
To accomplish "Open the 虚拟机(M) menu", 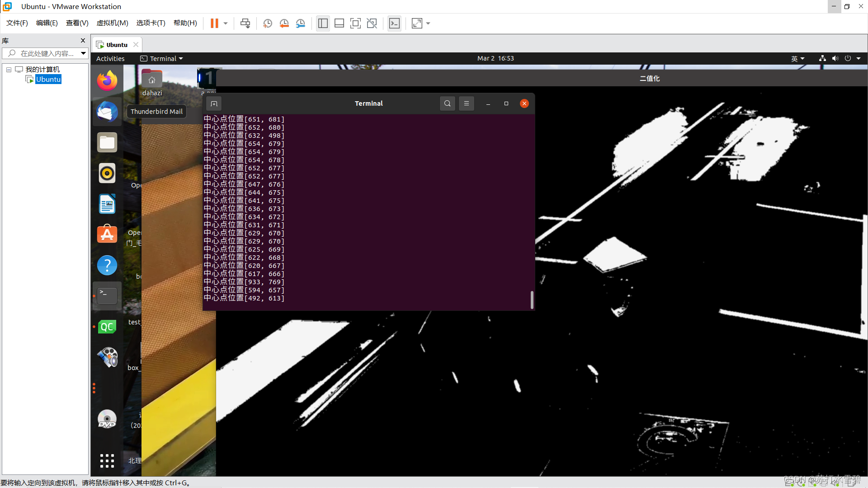I will [113, 23].
